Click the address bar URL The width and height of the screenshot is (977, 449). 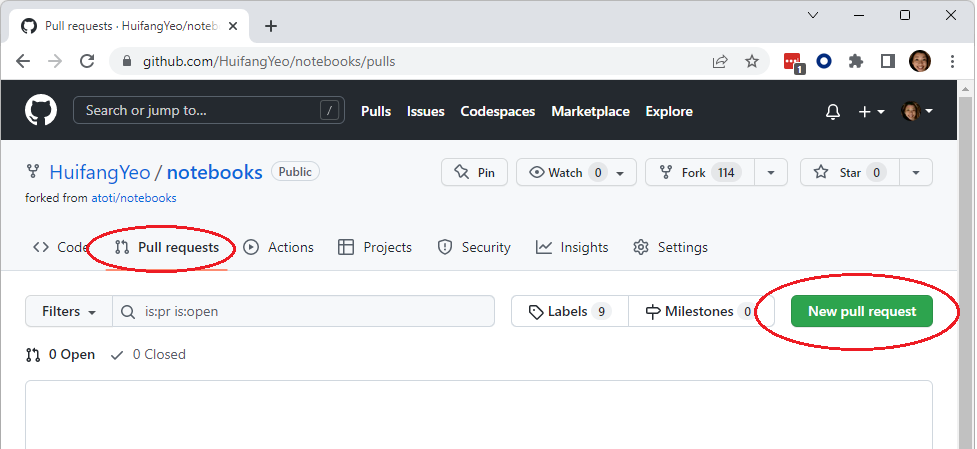[x=269, y=62]
